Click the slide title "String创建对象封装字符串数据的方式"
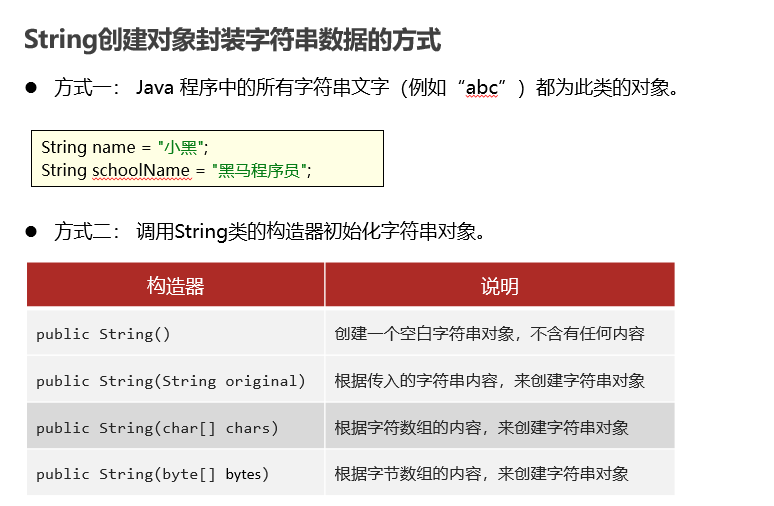Image resolution: width=774 pixels, height=506 pixels. pyautogui.click(x=232, y=40)
